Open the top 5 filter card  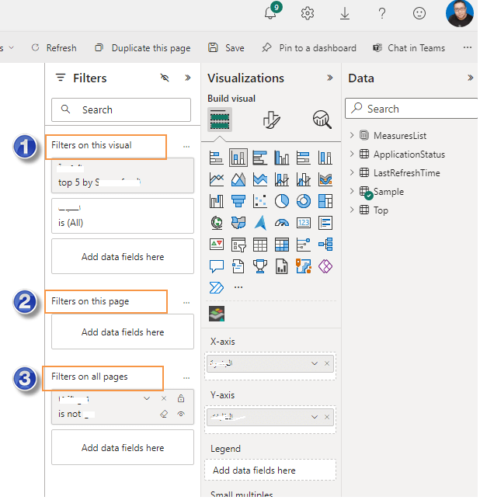point(122,176)
